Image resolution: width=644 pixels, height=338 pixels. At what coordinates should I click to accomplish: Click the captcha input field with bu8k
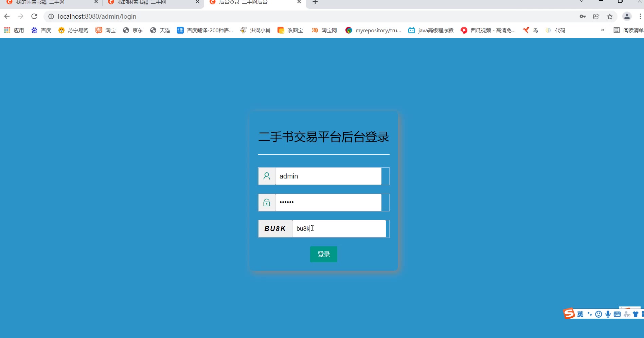pyautogui.click(x=339, y=229)
